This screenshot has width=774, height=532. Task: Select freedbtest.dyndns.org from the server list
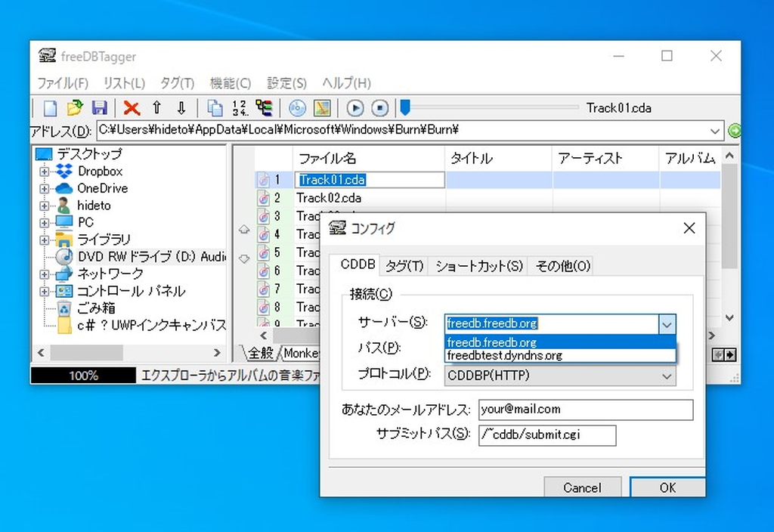pyautogui.click(x=505, y=355)
